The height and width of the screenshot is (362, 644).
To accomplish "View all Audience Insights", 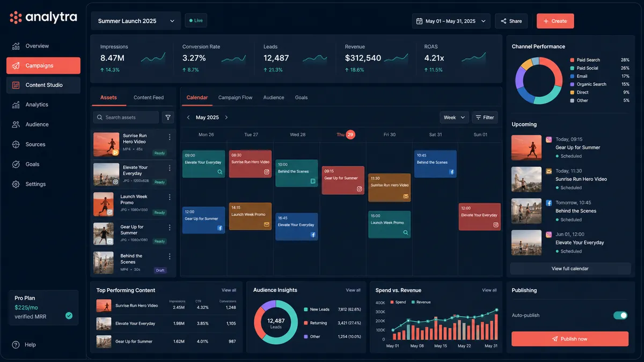I will (353, 290).
